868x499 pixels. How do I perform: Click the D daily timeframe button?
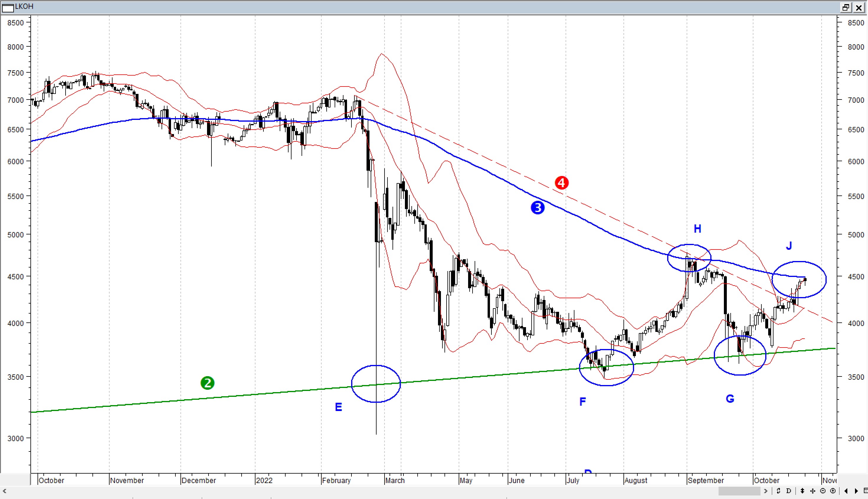(789, 491)
